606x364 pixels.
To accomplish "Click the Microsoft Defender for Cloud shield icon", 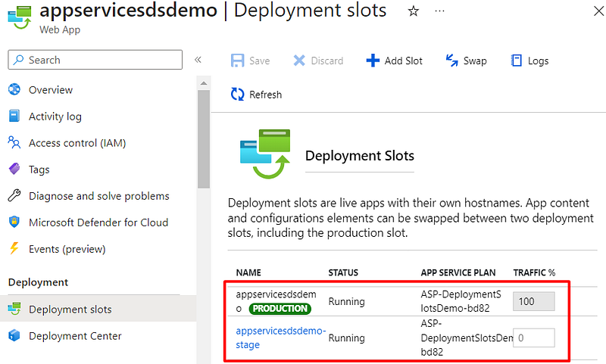I will coord(14,222).
